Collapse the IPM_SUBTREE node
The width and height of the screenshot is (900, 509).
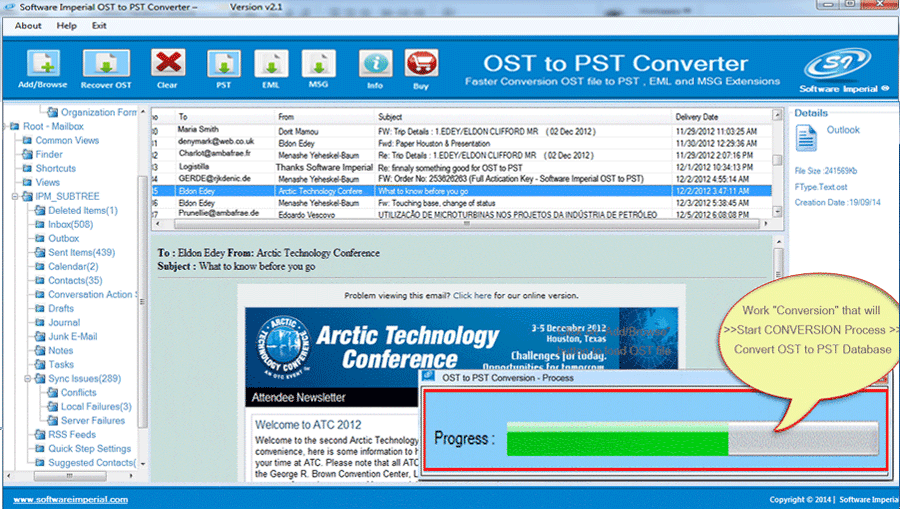point(15,196)
